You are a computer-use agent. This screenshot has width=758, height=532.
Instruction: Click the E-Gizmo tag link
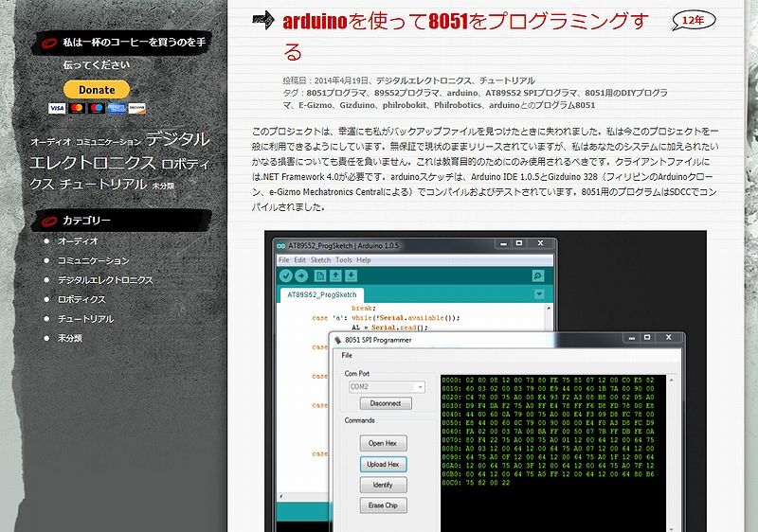315,105
